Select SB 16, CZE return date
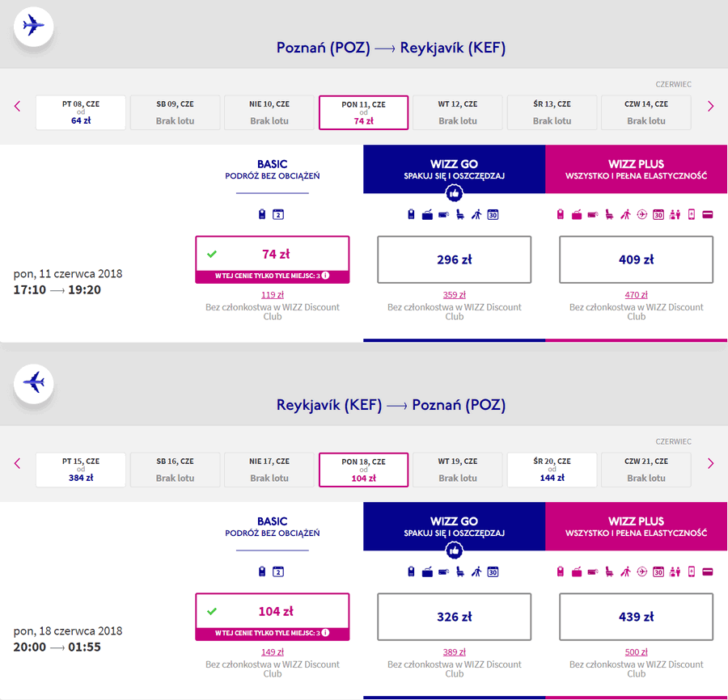Image resolution: width=728 pixels, height=700 pixels. tap(175, 470)
